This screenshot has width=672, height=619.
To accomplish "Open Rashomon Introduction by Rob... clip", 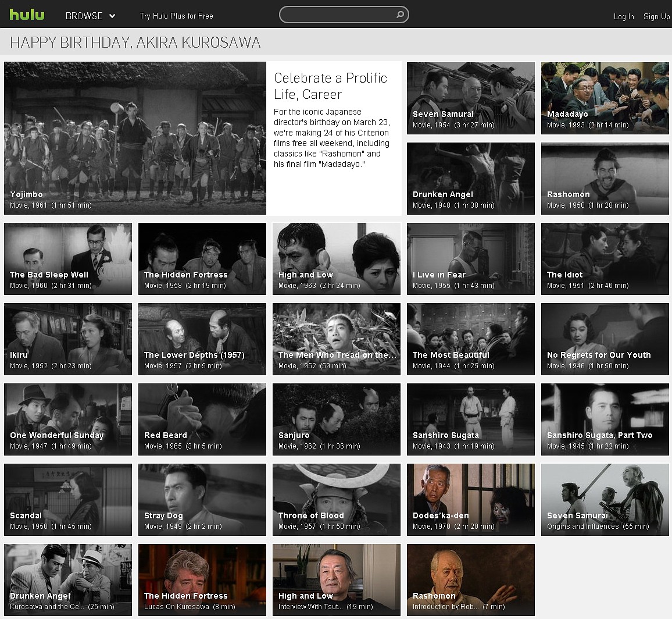I will click(x=470, y=580).
